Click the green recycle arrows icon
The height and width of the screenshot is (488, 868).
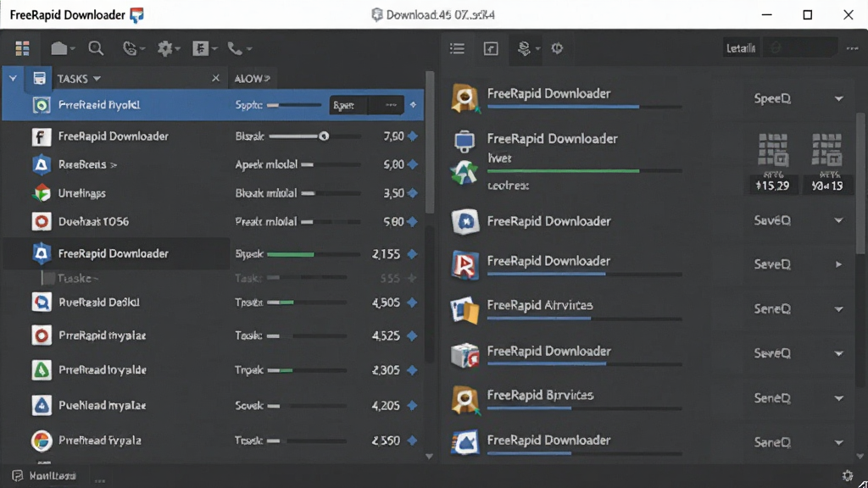[464, 173]
